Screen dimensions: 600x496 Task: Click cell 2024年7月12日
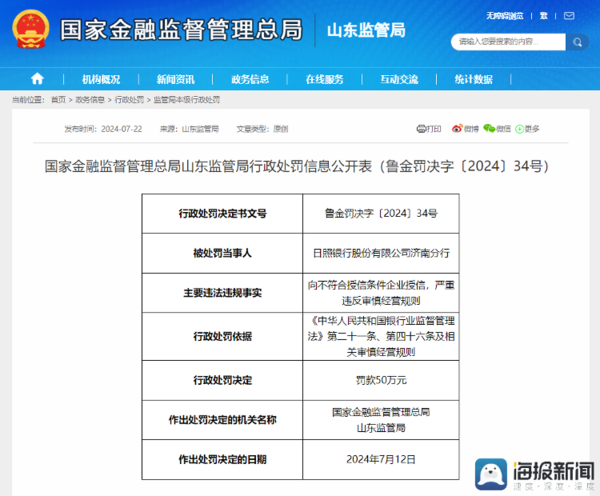coord(381,459)
